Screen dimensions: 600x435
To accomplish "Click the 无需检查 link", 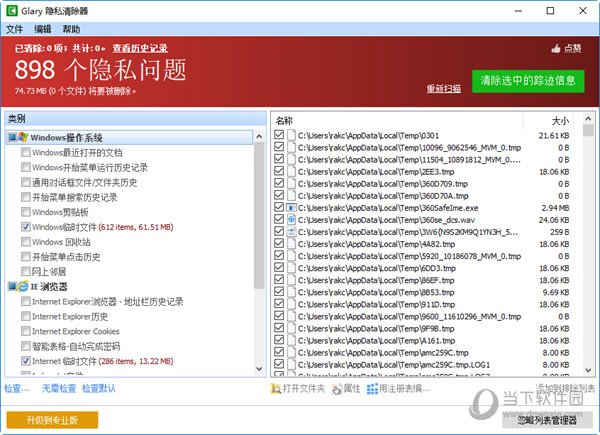I will [59, 389].
